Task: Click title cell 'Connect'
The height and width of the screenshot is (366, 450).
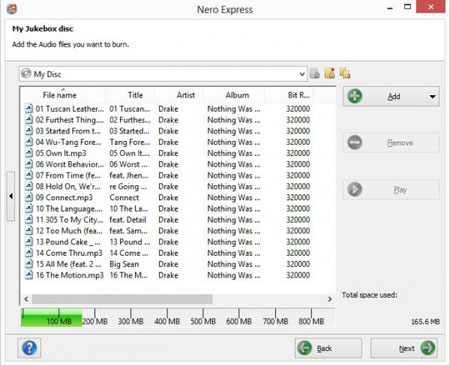Action: click(124, 197)
